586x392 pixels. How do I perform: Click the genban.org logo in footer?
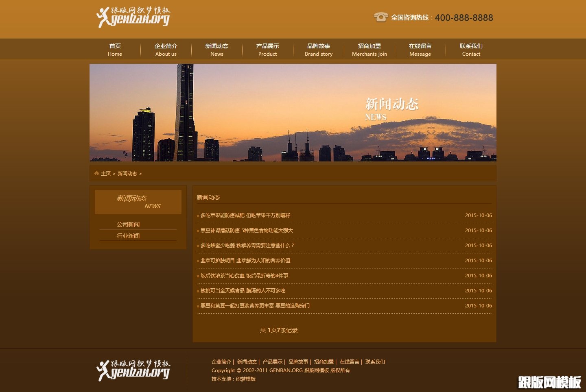point(133,370)
